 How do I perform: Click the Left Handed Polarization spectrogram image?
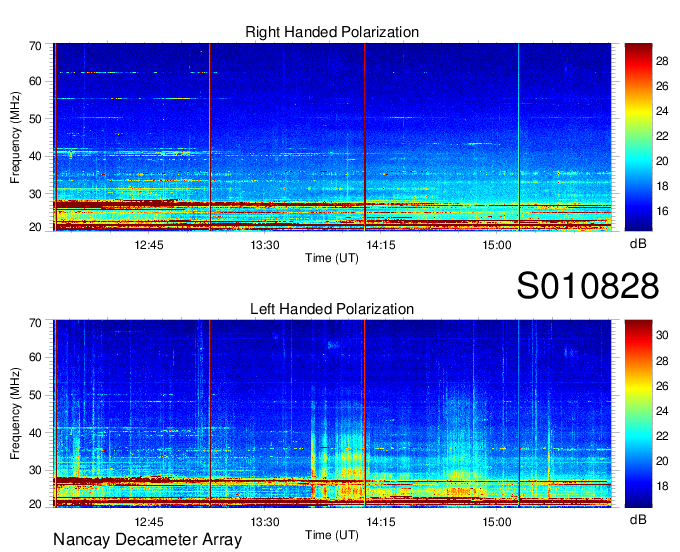tap(332, 414)
